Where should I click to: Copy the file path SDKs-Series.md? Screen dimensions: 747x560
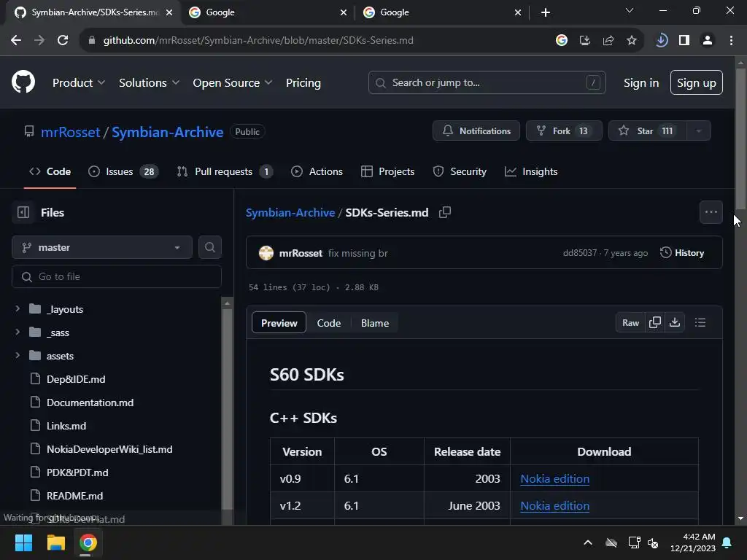pos(445,212)
